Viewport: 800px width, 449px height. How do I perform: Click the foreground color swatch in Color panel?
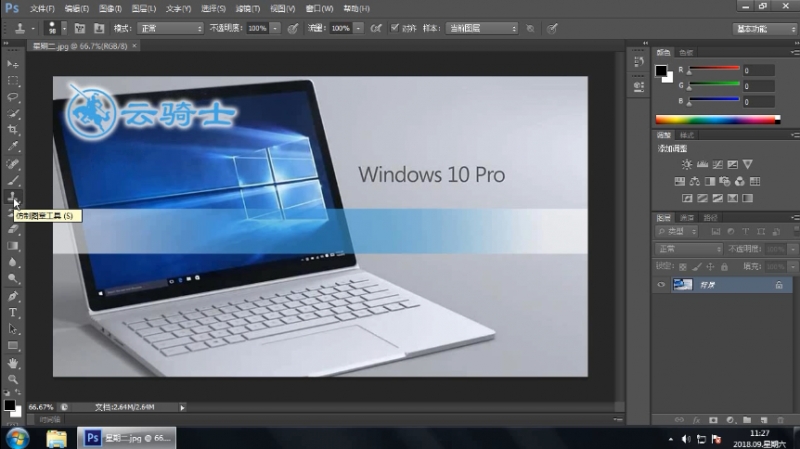point(661,70)
